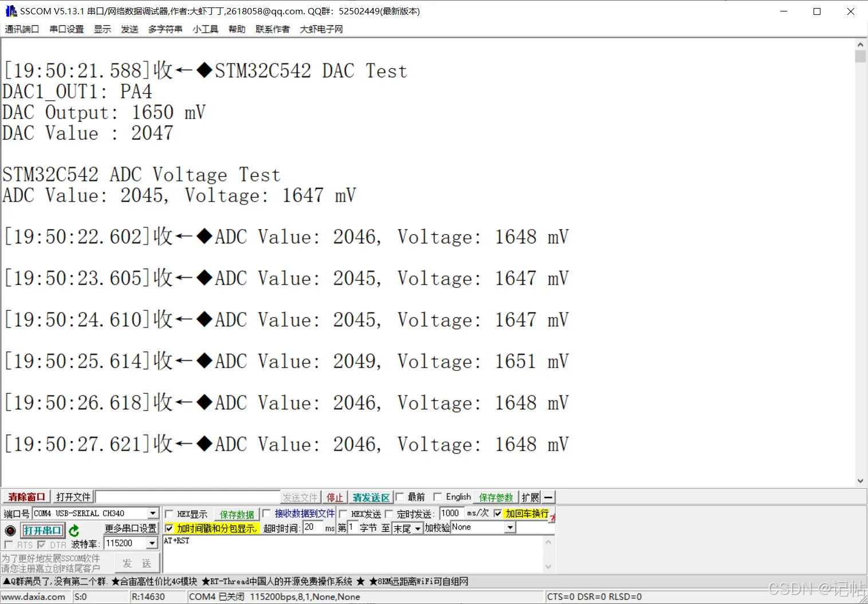Open the 联系作者 menu
The height and width of the screenshot is (604, 868).
click(273, 29)
